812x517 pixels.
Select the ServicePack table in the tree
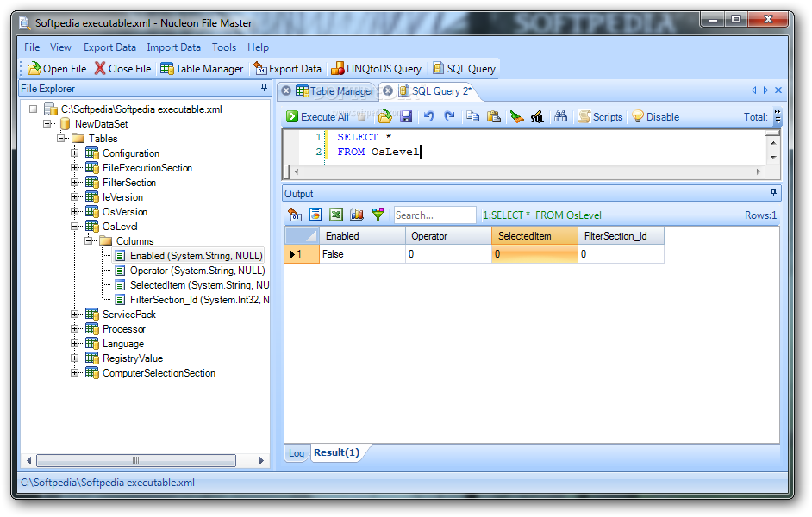pyautogui.click(x=129, y=315)
